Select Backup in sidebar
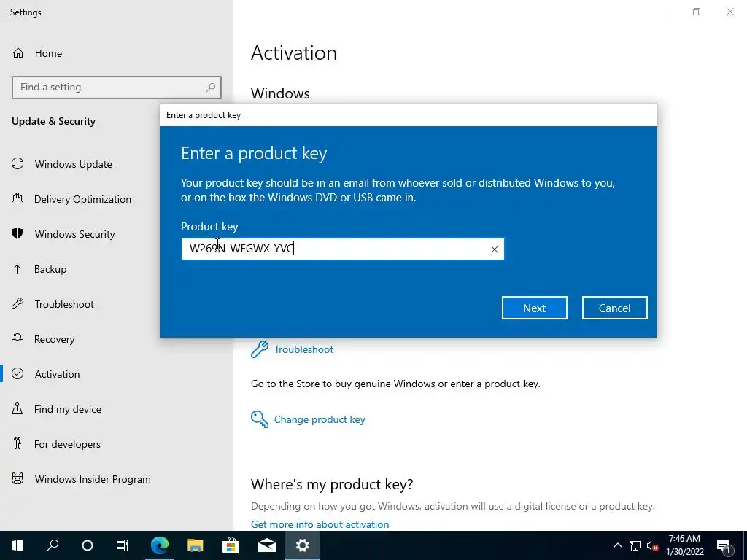Screen dimensions: 747x560 point(50,269)
